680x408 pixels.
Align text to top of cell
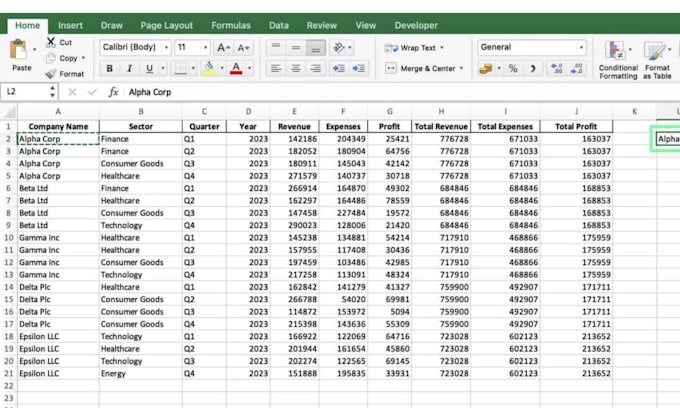276,47
